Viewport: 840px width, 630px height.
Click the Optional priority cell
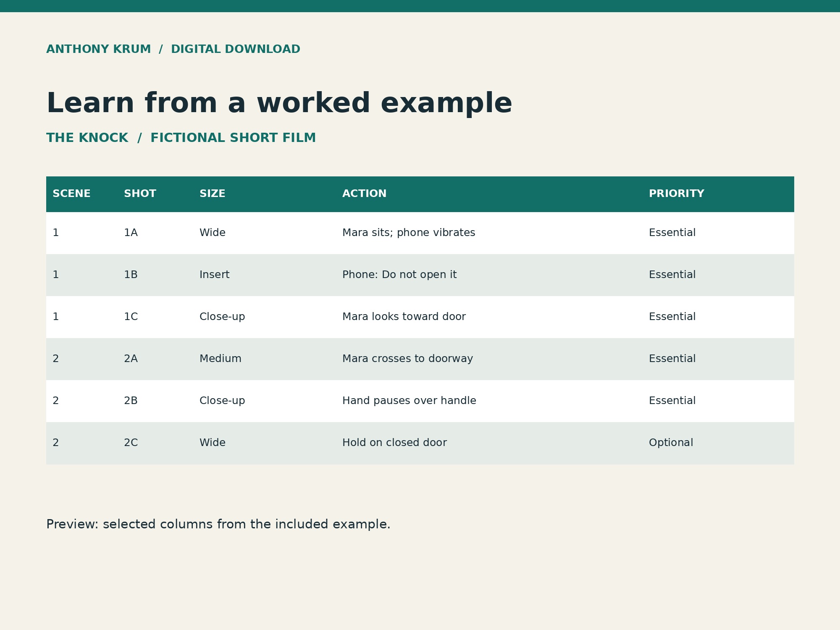click(671, 443)
